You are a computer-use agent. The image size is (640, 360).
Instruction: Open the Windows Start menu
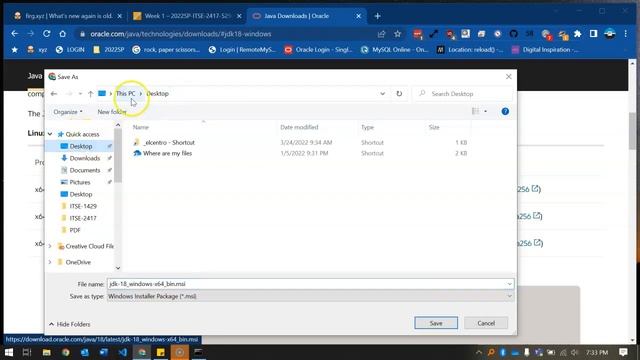click(x=9, y=352)
